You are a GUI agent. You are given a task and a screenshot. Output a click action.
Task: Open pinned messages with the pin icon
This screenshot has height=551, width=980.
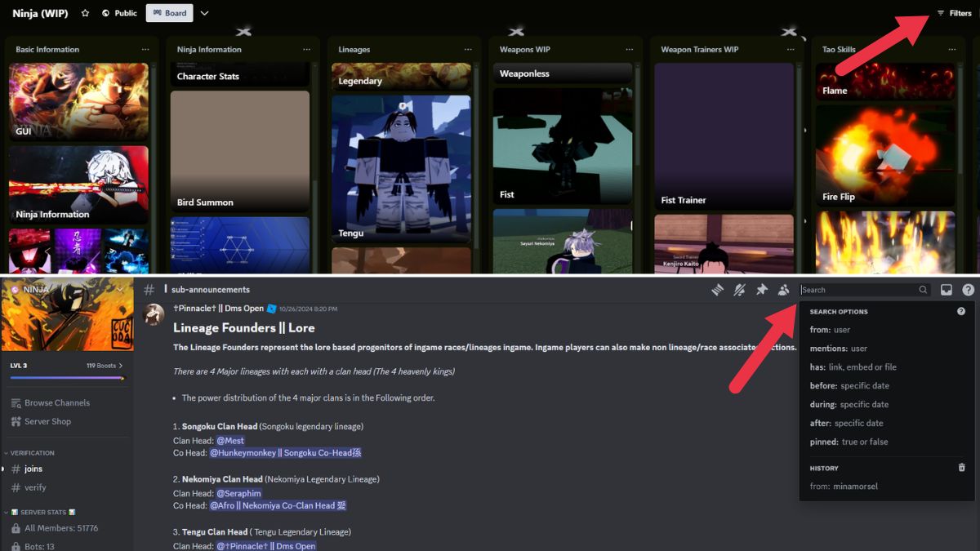pos(761,290)
